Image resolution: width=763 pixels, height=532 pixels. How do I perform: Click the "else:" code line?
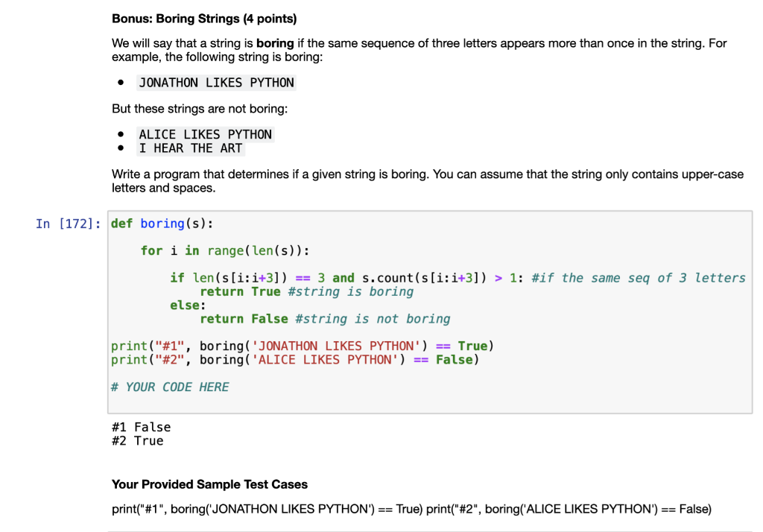[x=188, y=305]
